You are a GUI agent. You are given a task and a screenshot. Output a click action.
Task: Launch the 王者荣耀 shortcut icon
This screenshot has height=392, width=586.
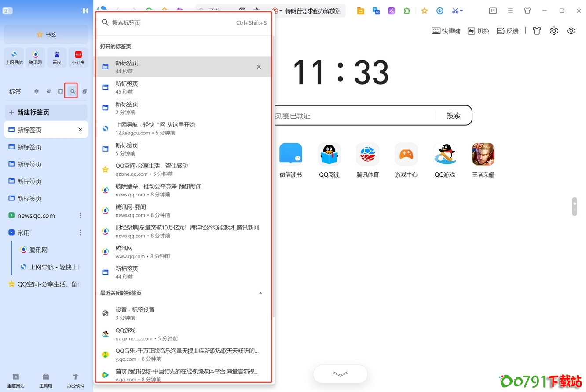click(483, 154)
